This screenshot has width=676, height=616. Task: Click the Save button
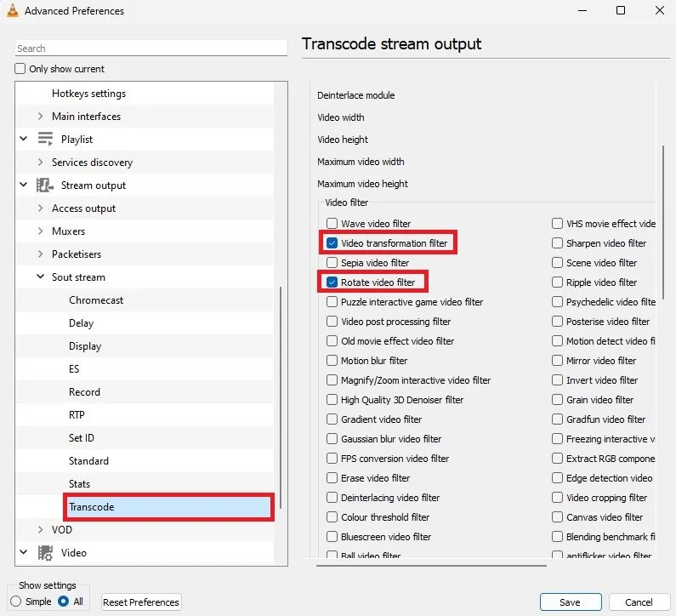tap(571, 602)
